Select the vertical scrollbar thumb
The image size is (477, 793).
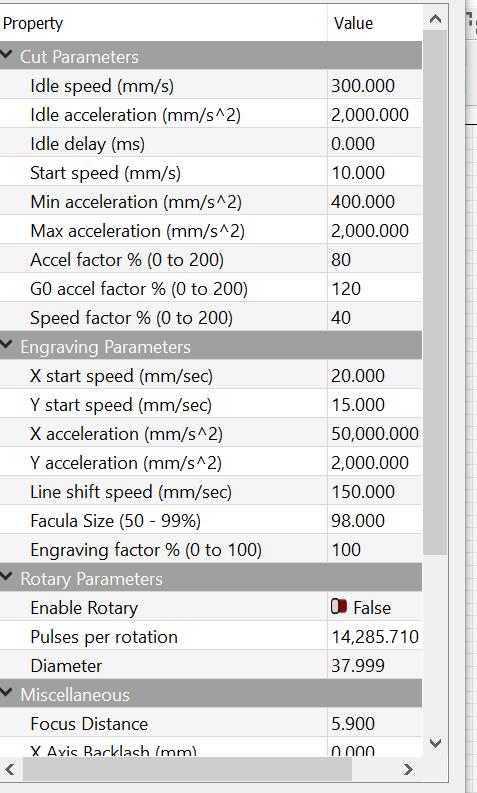coord(435,293)
